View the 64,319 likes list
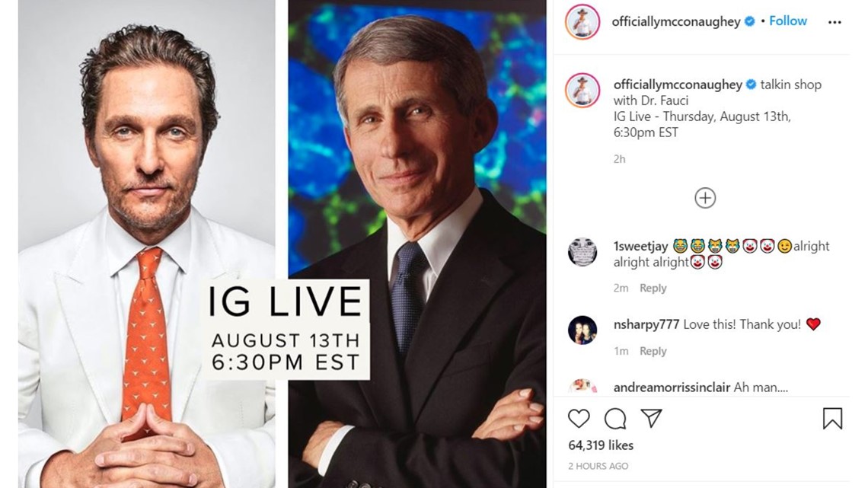 (601, 445)
